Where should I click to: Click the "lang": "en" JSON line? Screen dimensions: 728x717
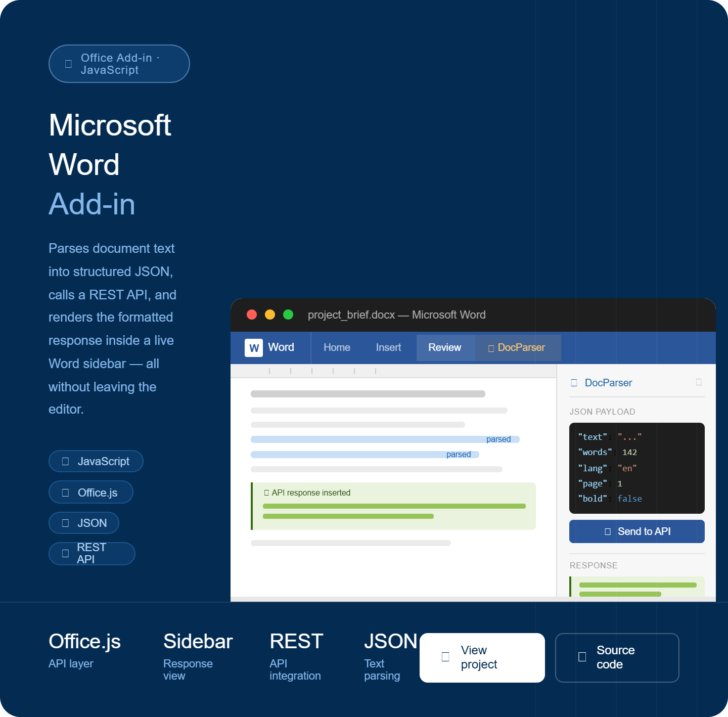pyautogui.click(x=607, y=468)
